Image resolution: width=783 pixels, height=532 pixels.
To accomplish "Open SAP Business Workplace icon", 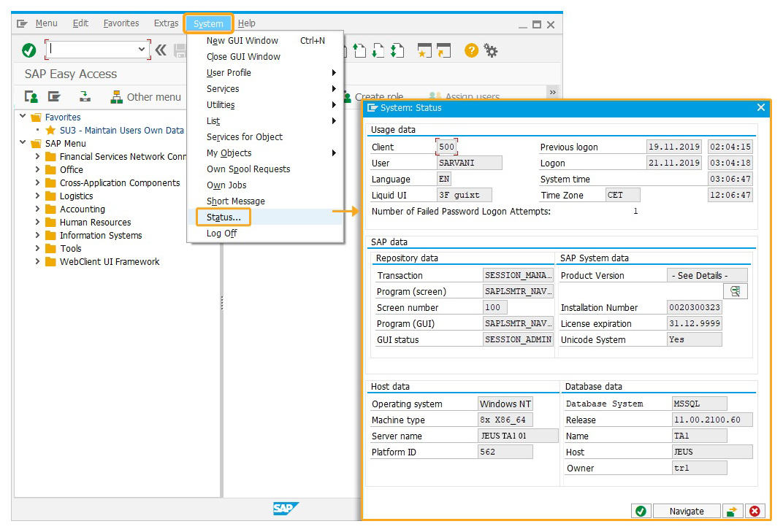I will 85,96.
